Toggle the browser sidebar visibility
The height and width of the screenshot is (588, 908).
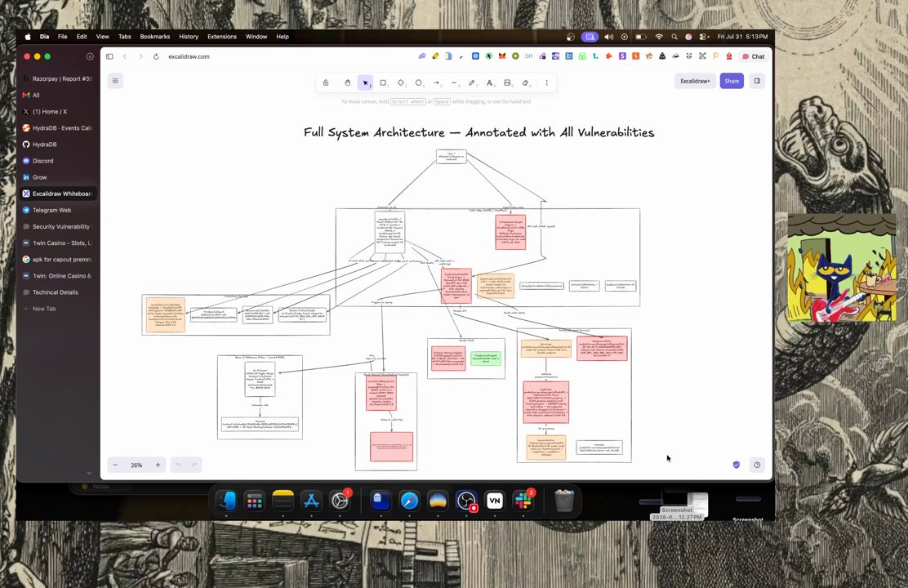coord(109,56)
